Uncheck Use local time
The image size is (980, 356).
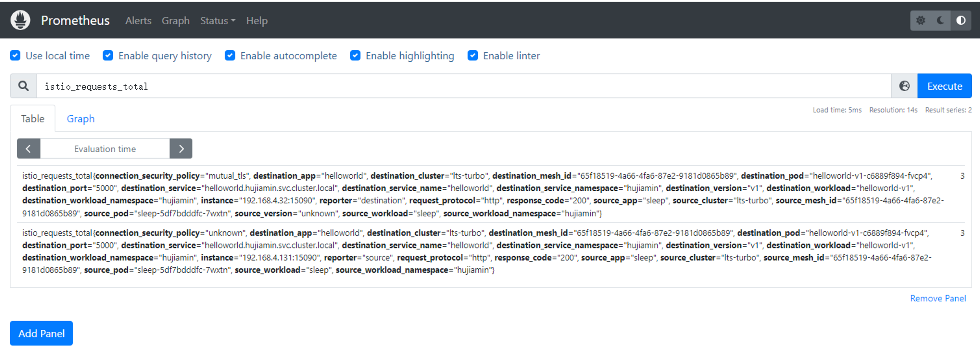(x=15, y=56)
